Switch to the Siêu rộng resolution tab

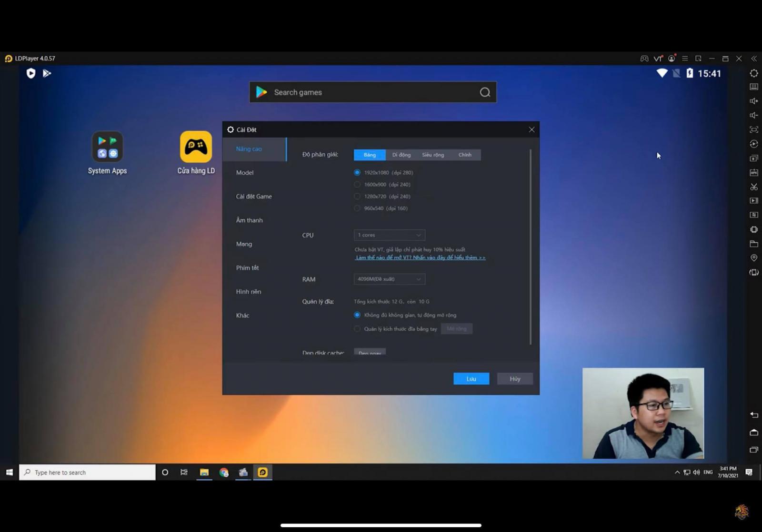(x=433, y=155)
